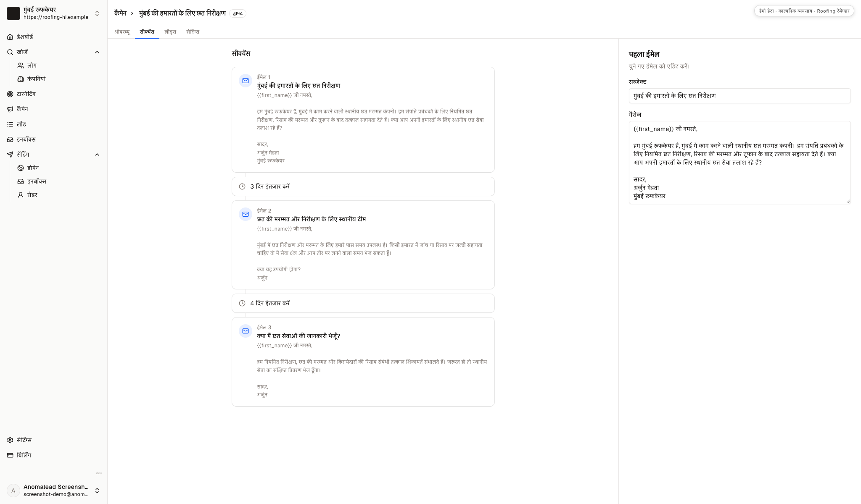This screenshot has height=504, width=861.
Task: Select email titled छत की मरम्मत और निरीक्षण
Action: [x=363, y=245]
